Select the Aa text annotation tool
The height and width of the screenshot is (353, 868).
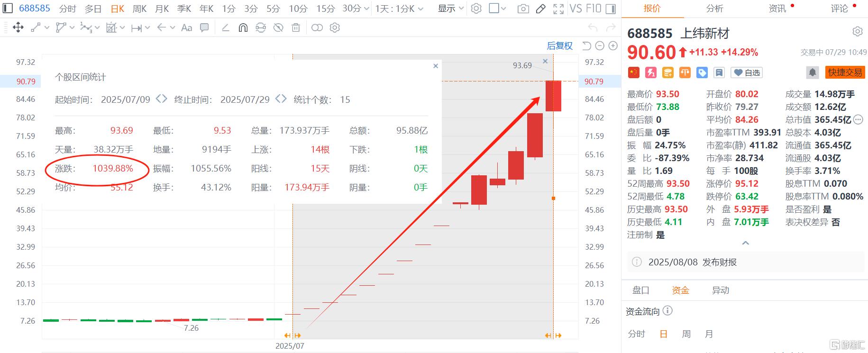pyautogui.click(x=187, y=28)
